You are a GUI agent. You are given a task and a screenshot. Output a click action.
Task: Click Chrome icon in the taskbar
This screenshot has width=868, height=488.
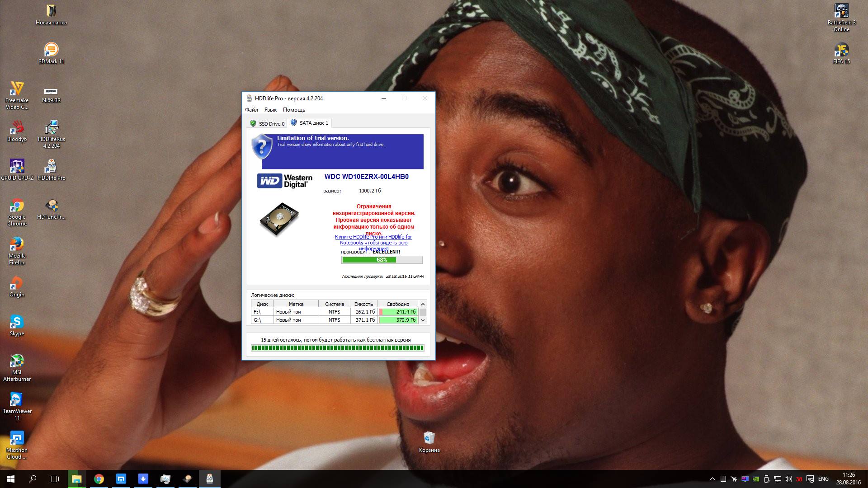coord(99,479)
